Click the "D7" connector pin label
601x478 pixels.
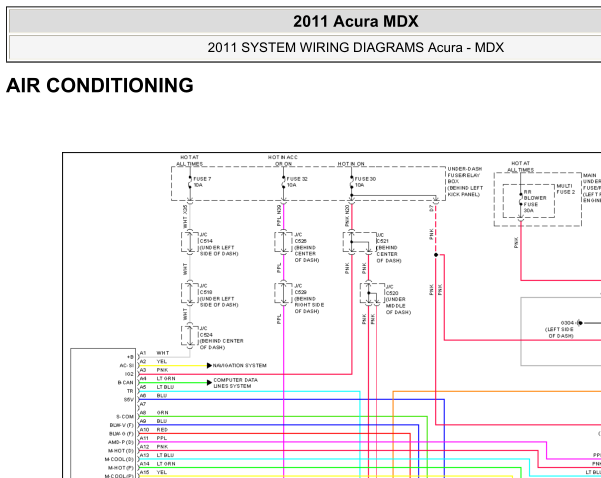pos(431,209)
